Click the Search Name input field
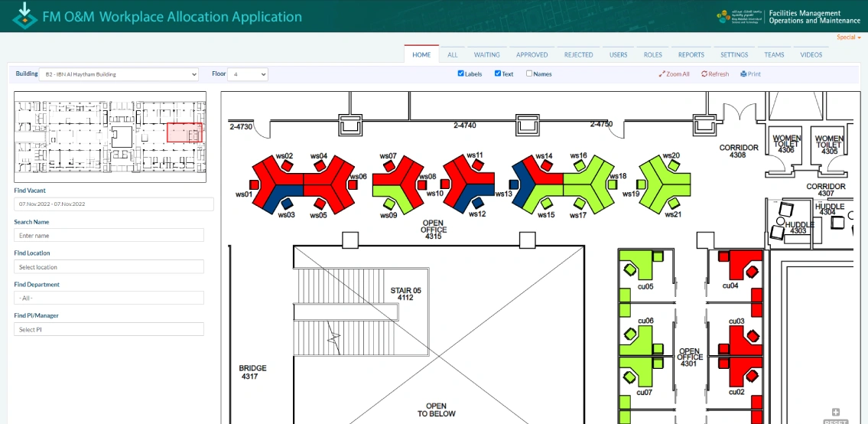Viewport: 868px width, 424px height. pos(109,236)
